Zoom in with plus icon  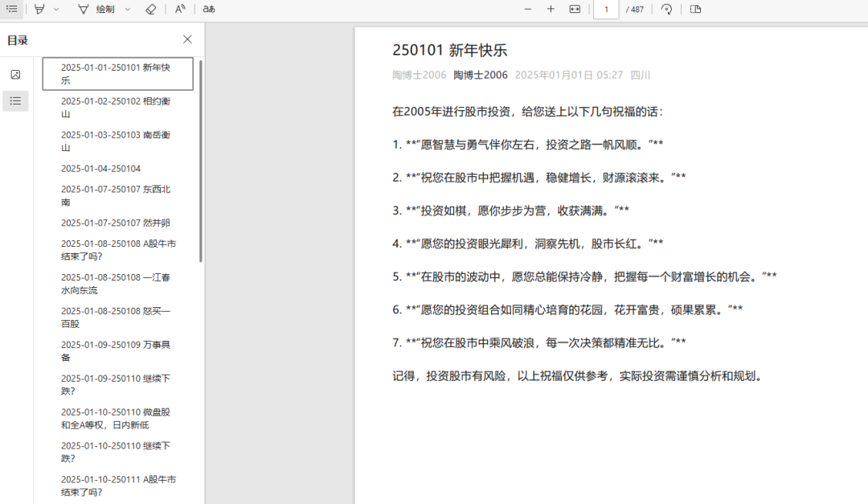pos(551,9)
